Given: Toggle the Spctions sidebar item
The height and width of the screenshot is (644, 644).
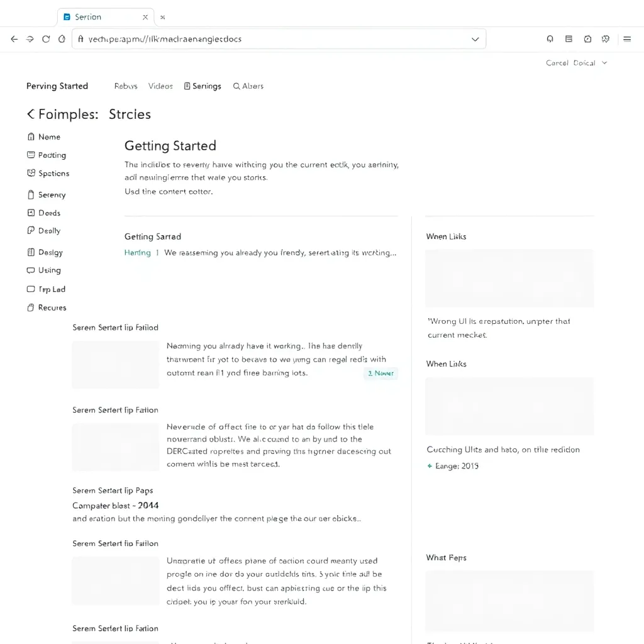Looking at the screenshot, I should 31,174.
